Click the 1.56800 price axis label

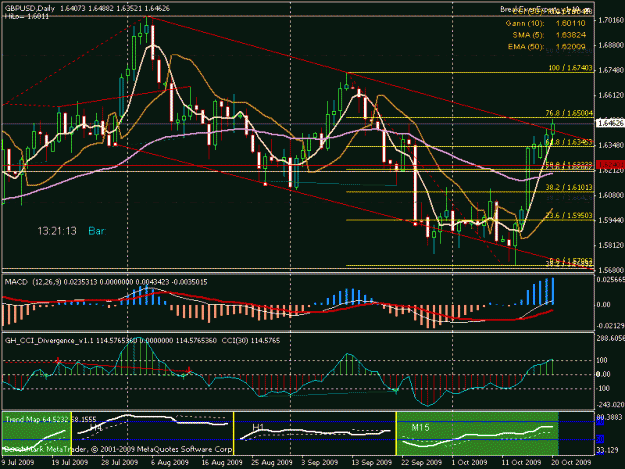tap(611, 270)
